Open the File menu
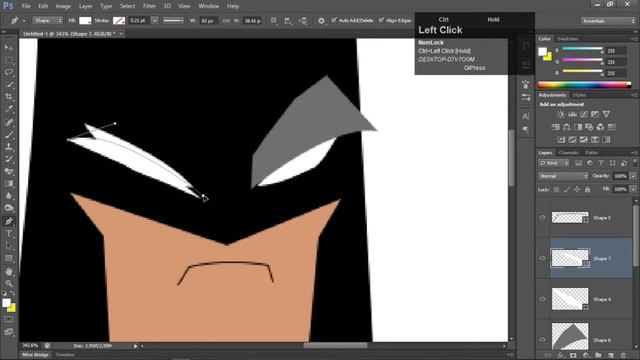 [x=26, y=6]
